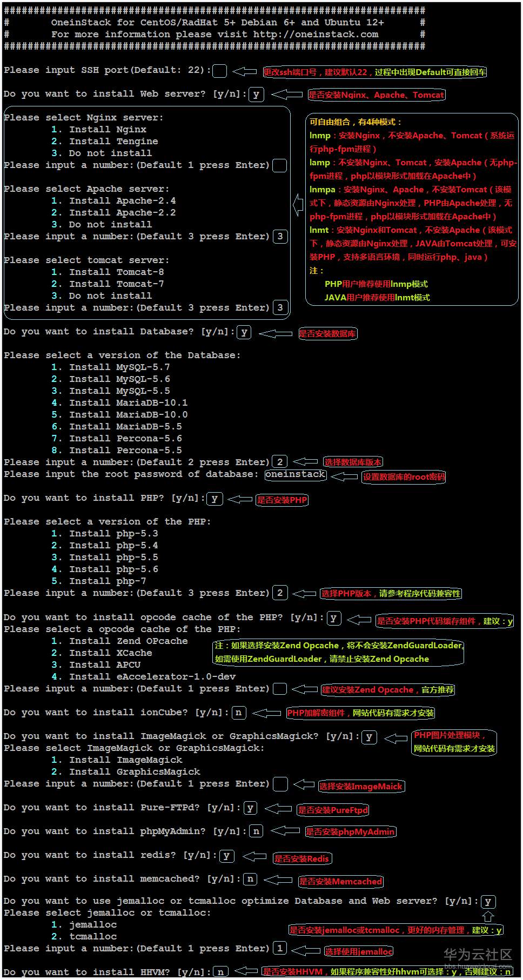Click the arrow pointing at the SSH port box

245,71
